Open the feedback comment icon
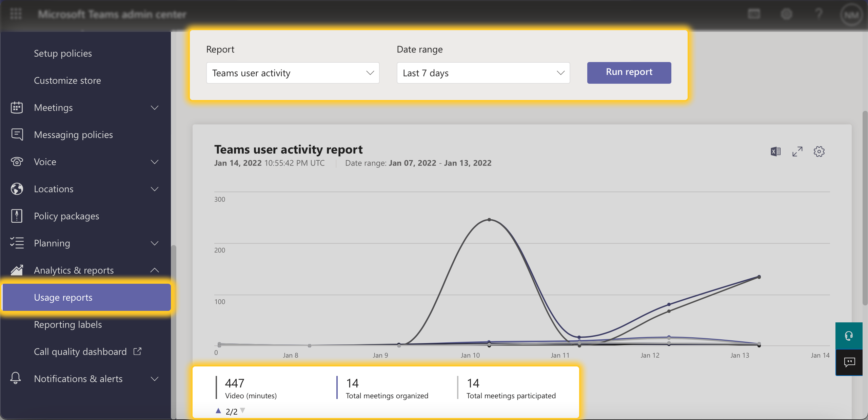Image resolution: width=868 pixels, height=420 pixels. pos(849,363)
